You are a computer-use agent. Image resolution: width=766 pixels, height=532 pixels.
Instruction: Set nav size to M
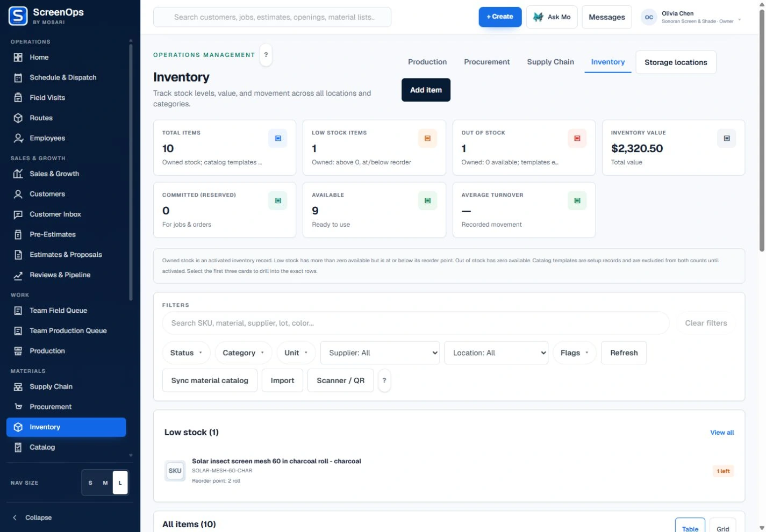point(105,483)
